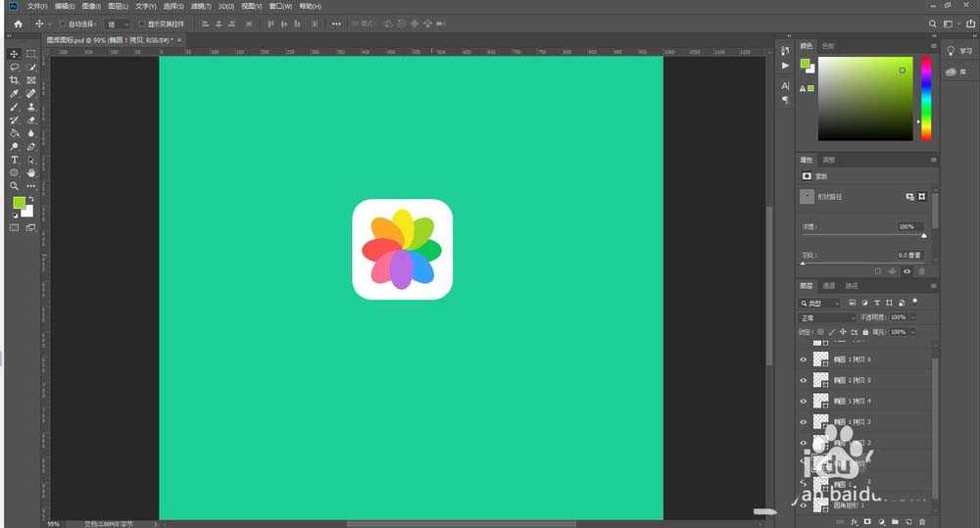Image resolution: width=980 pixels, height=528 pixels.
Task: Switch to the 通道 tab
Action: [829, 285]
